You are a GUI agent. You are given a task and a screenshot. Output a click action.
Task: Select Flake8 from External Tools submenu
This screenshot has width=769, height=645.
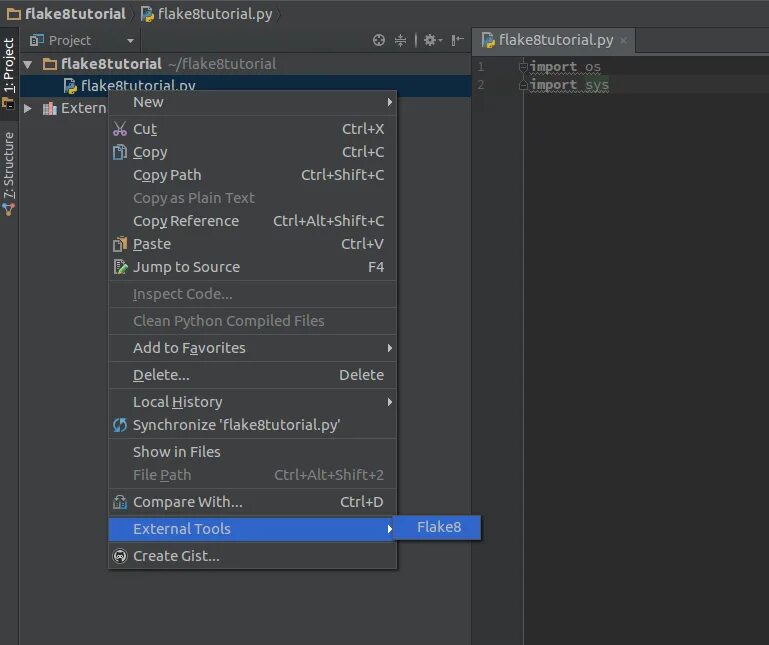pyautogui.click(x=438, y=527)
